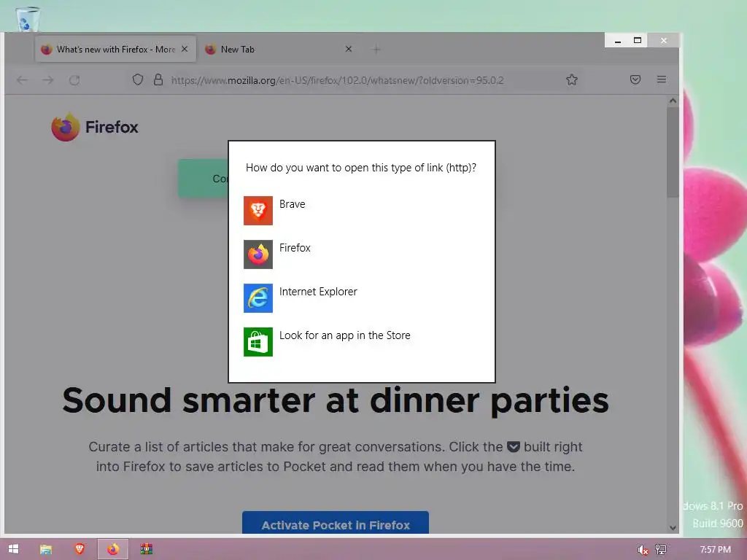Select Firefox taskbar button
The image size is (747, 560).
(x=113, y=549)
